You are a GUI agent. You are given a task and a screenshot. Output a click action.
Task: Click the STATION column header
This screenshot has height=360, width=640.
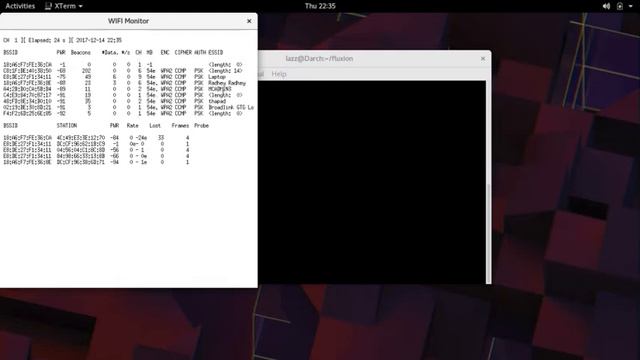click(x=67, y=125)
